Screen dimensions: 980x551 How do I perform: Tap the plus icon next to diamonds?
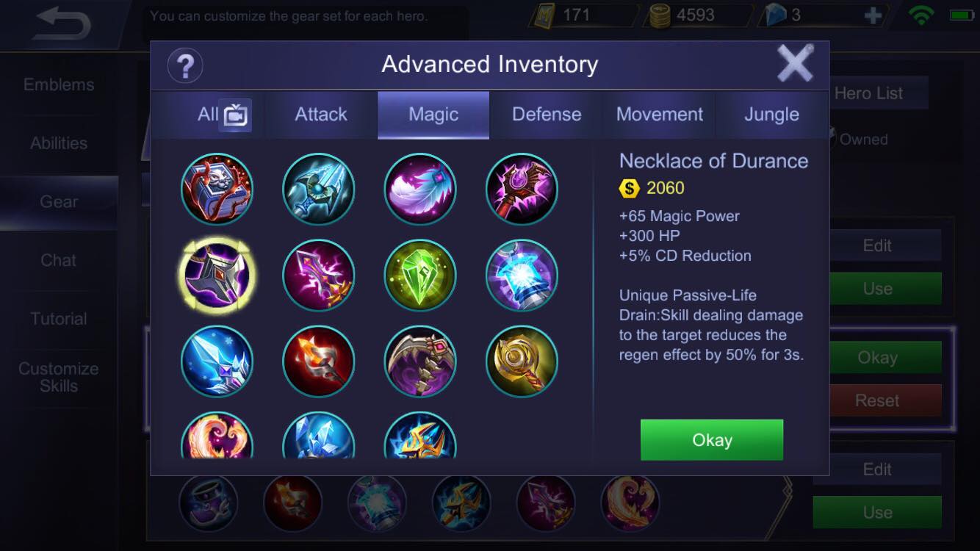(x=873, y=16)
